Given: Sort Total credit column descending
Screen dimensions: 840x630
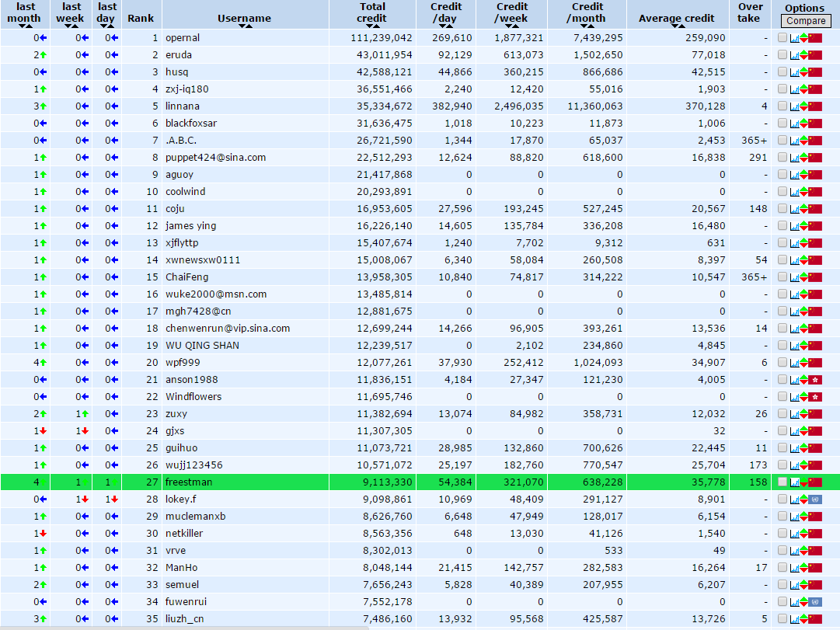Looking at the screenshot, I should (x=368, y=26).
